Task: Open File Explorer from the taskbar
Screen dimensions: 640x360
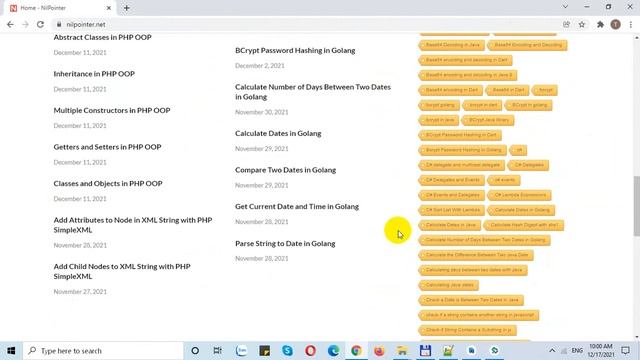Action: [x=402, y=351]
